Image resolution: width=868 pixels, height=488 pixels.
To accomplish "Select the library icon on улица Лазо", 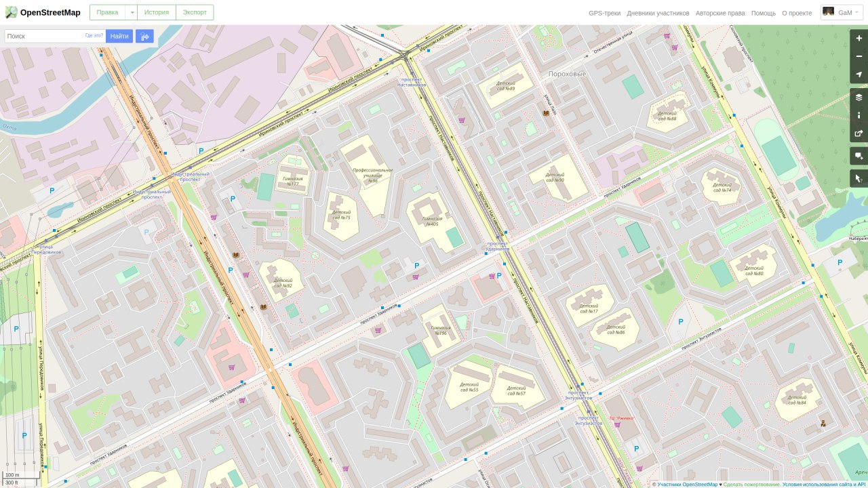I will tap(546, 113).
